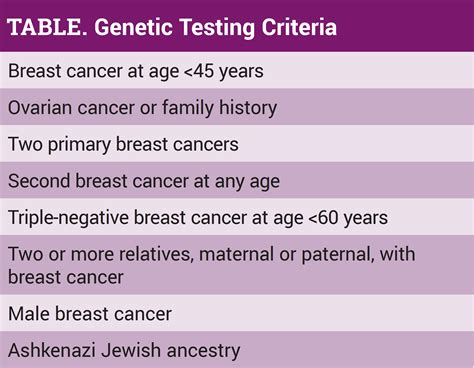Select the Two or more relatives row
This screenshot has width=474, height=368.
237,265
